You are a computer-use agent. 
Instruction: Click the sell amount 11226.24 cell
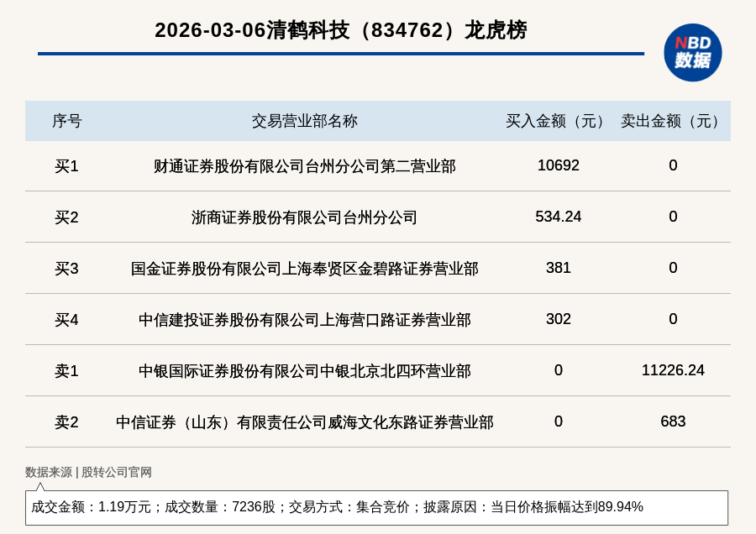click(673, 370)
